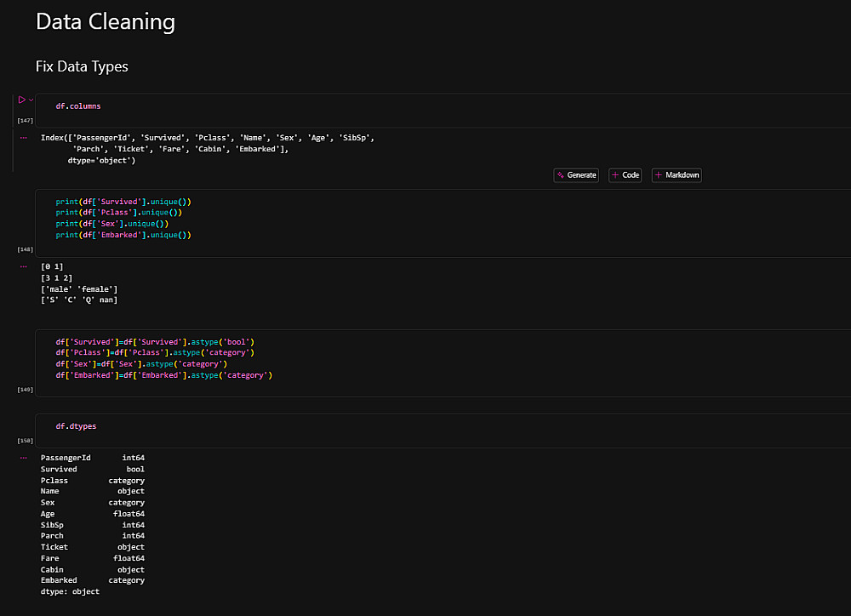
Task: Click execution count 149 label
Action: pyautogui.click(x=25, y=389)
